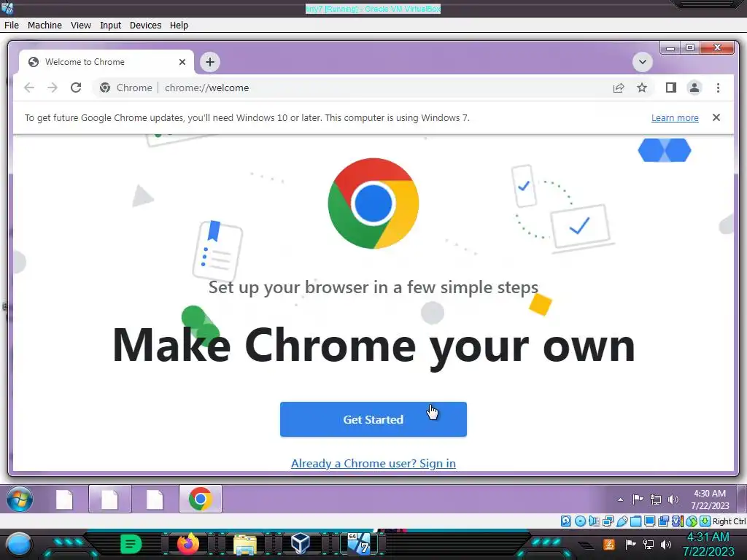The image size is (747, 560).
Task: Go back using Chrome's back arrow
Action: (x=29, y=87)
